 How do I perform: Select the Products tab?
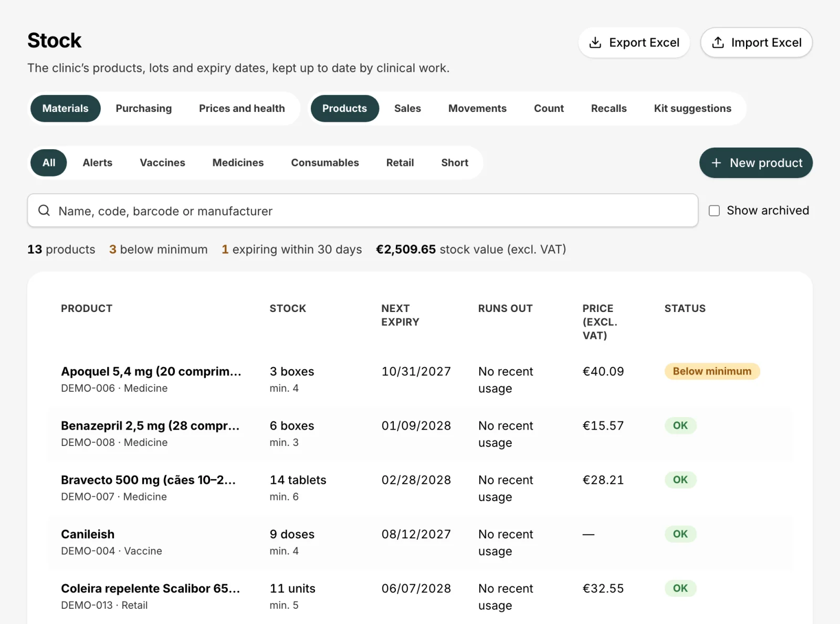345,108
